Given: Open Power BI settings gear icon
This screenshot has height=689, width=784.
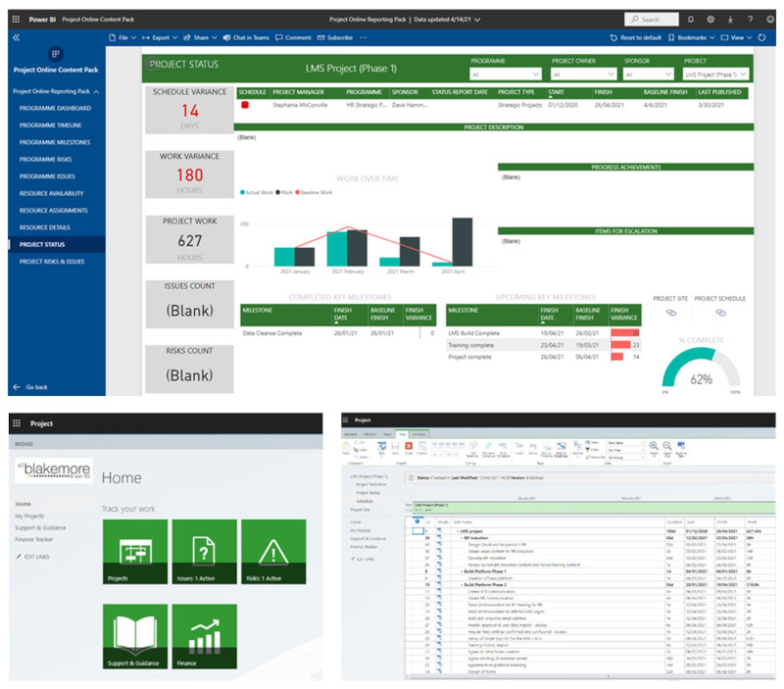Looking at the screenshot, I should [x=710, y=19].
